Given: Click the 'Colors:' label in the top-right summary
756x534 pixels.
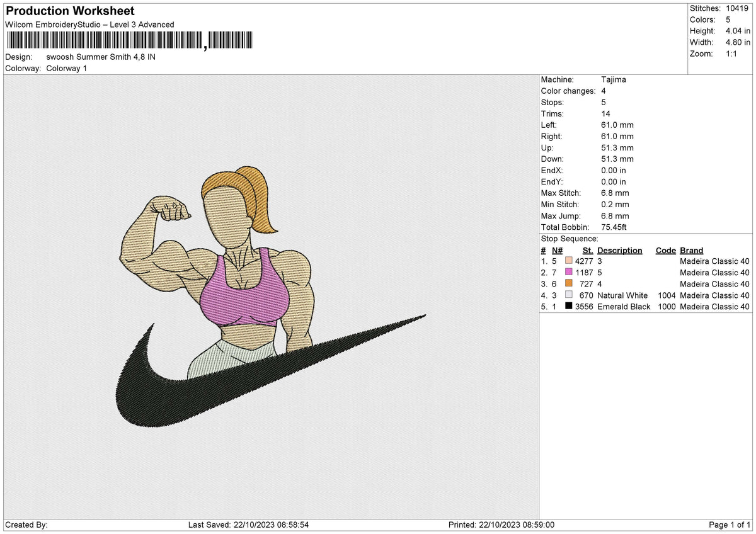Looking at the screenshot, I should click(704, 20).
